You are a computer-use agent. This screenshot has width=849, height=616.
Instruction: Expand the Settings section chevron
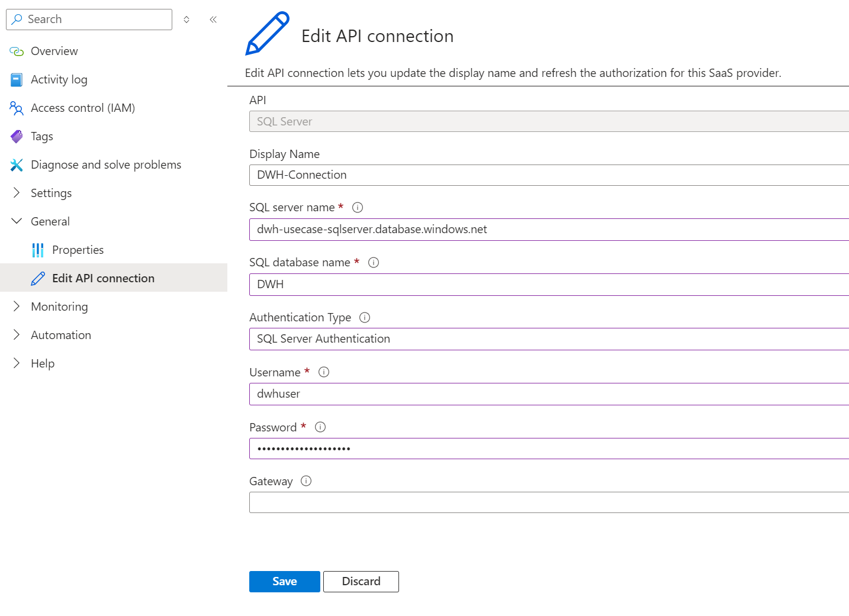17,193
